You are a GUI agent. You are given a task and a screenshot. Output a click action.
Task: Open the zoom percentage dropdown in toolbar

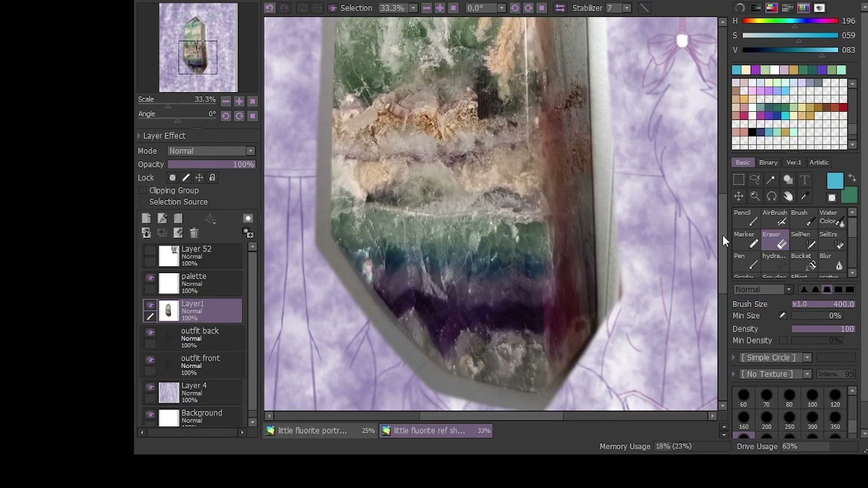click(413, 8)
